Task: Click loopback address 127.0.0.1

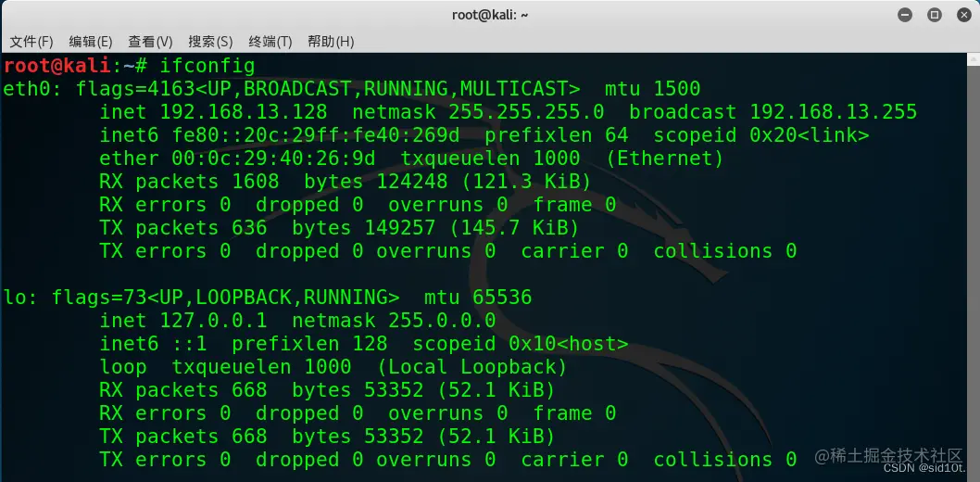Action: (x=214, y=321)
